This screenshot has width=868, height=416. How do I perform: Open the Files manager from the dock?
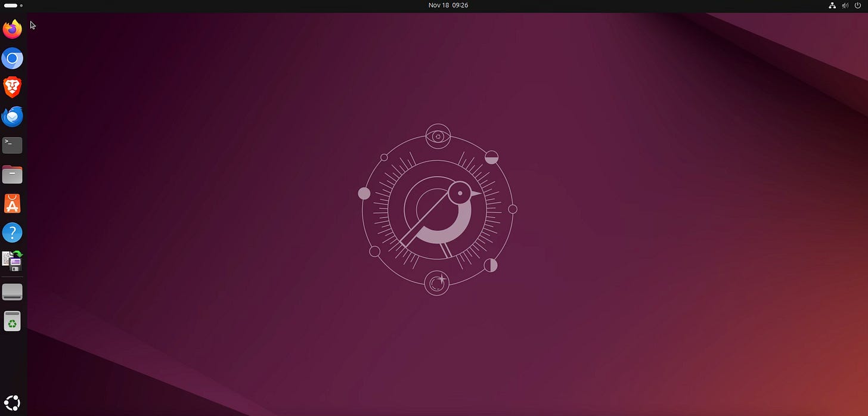[x=13, y=174]
